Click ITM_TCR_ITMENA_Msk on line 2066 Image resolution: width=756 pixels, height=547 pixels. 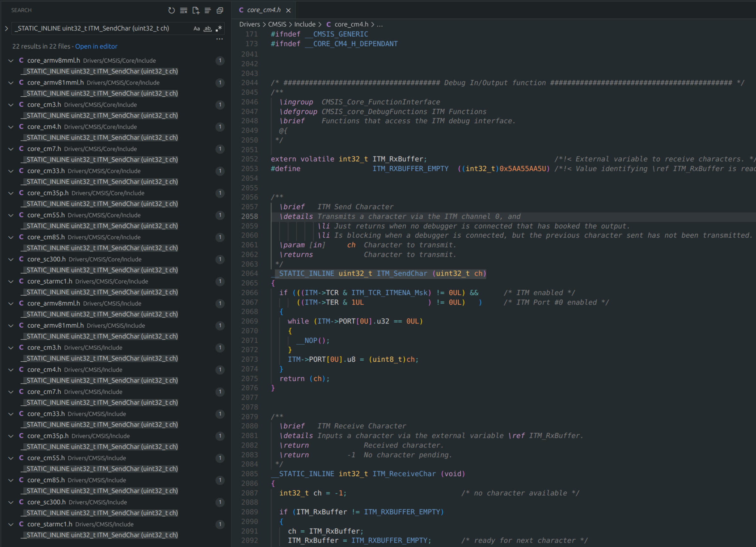pos(389,293)
